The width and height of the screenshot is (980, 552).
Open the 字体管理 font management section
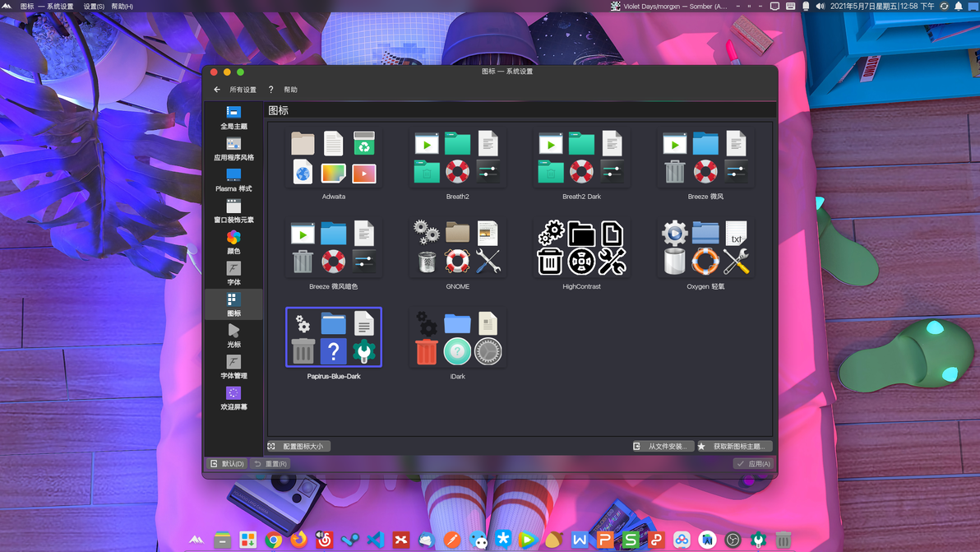click(x=233, y=368)
